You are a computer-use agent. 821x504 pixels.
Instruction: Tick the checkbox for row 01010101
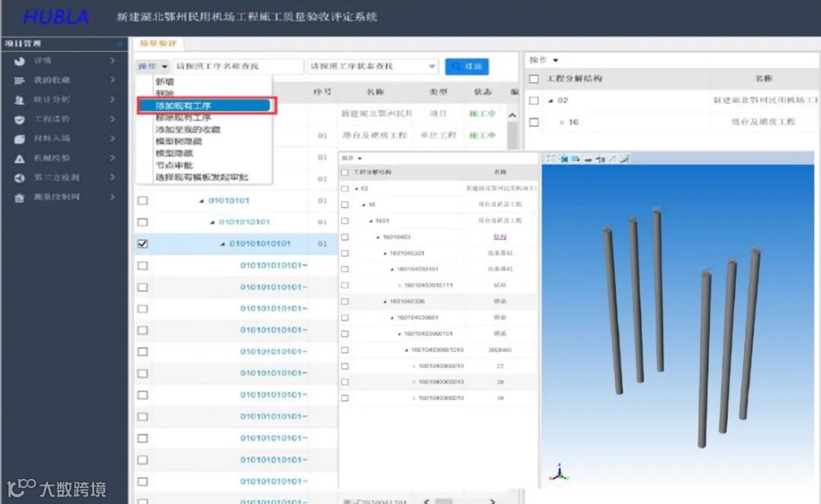coord(142,201)
